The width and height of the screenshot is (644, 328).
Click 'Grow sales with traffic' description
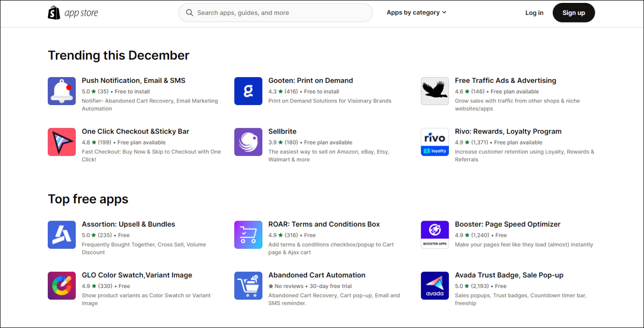click(517, 105)
